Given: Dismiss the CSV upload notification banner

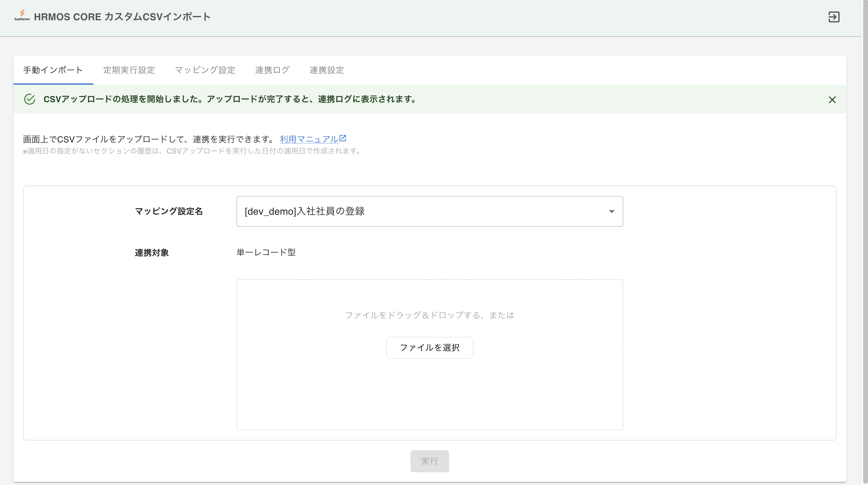Looking at the screenshot, I should click(x=832, y=100).
